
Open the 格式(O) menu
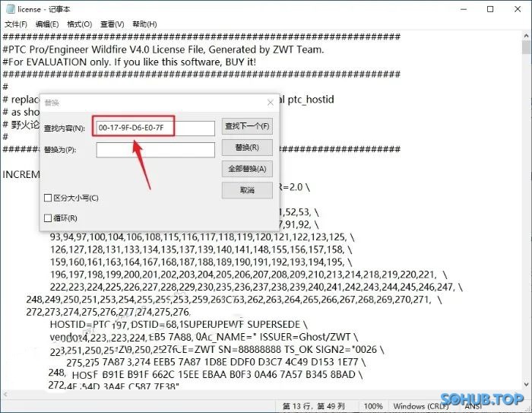coord(79,24)
